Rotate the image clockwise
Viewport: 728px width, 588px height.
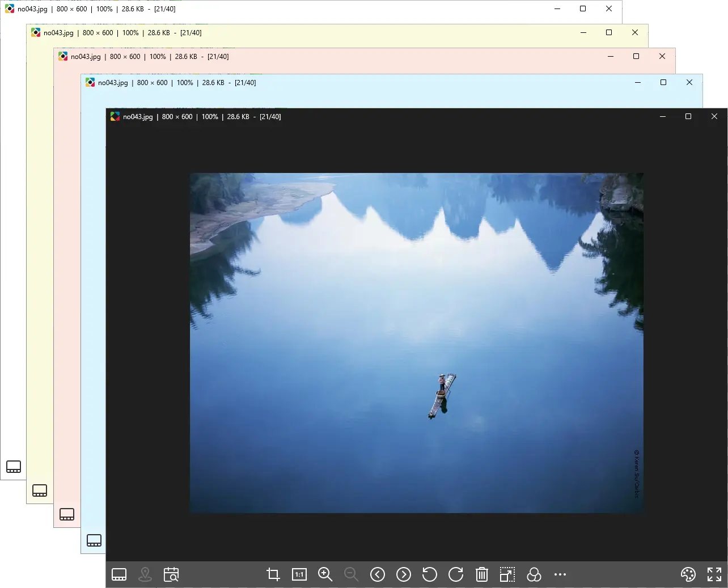[x=456, y=574]
